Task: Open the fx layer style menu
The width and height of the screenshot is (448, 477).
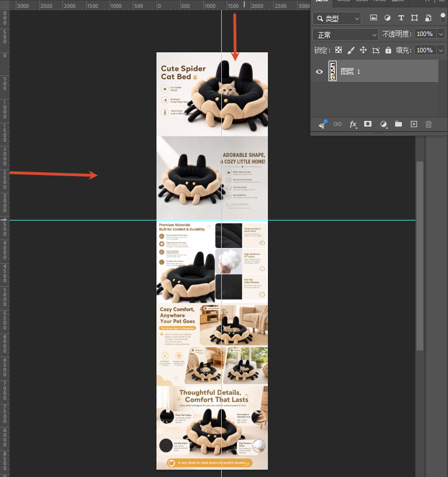Action: [353, 124]
